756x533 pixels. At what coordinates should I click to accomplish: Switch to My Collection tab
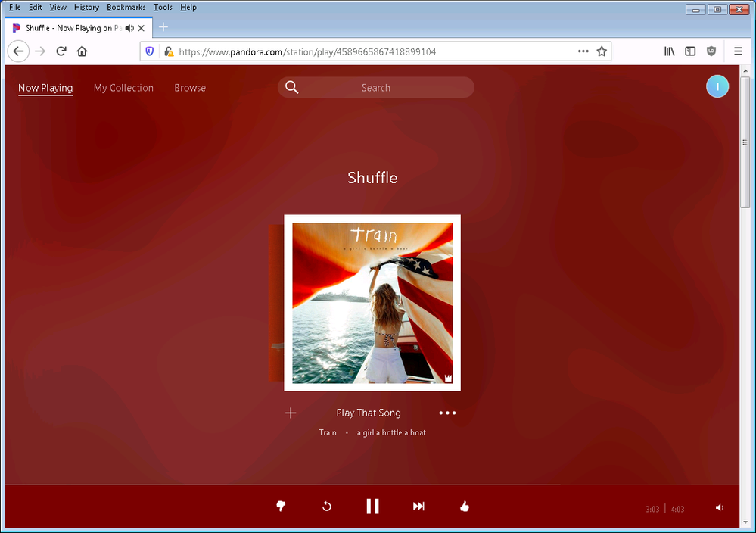[123, 88]
